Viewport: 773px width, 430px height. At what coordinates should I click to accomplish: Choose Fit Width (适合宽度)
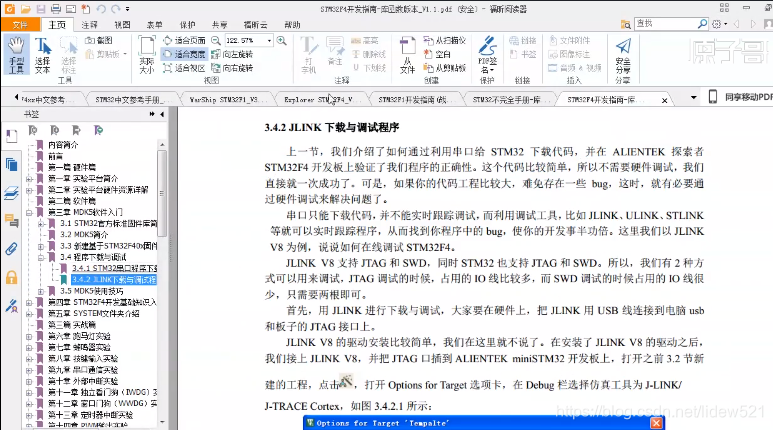[x=184, y=54]
